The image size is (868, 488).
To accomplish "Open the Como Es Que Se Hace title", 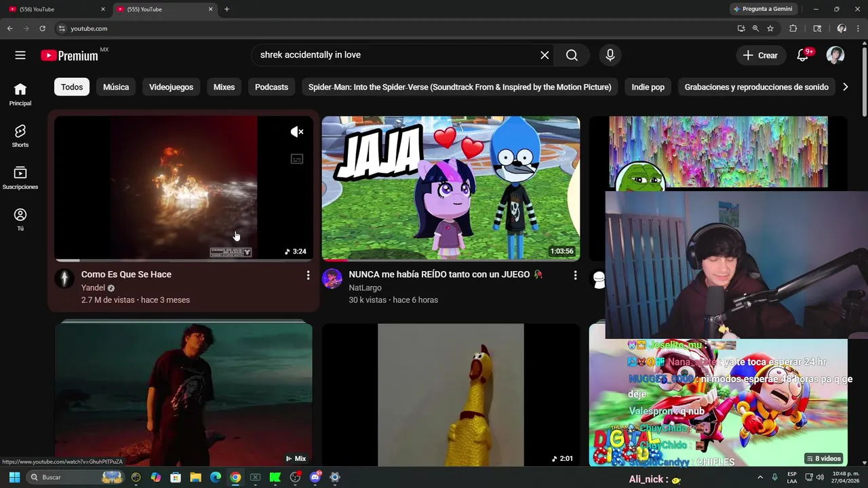I will (x=126, y=274).
